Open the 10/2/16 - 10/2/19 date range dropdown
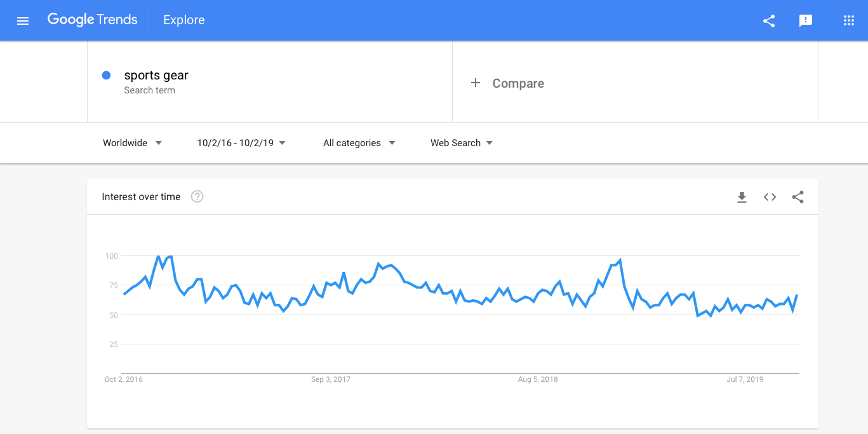The height and width of the screenshot is (434, 868). coord(241,143)
